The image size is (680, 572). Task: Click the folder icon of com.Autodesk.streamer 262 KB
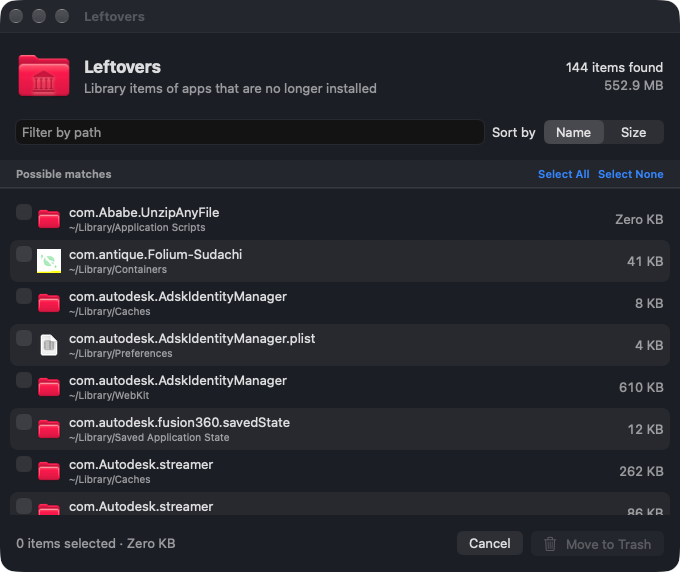tap(49, 471)
